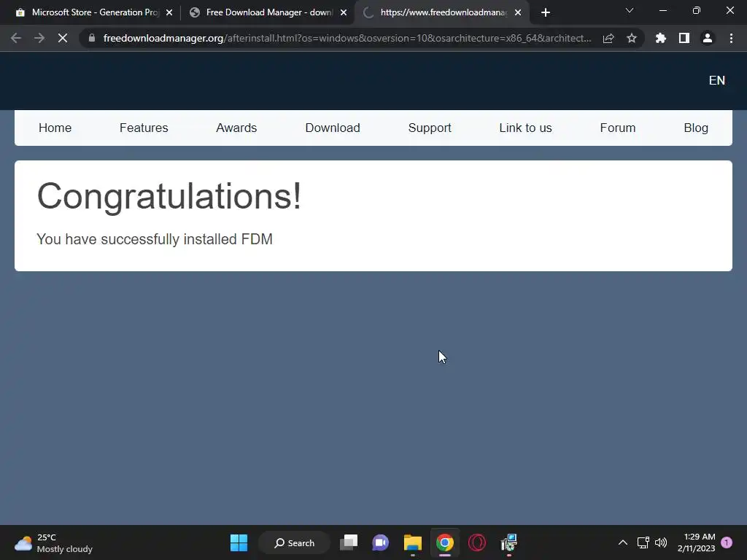747x560 pixels.
Task: Share this page via the share icon
Action: click(608, 38)
